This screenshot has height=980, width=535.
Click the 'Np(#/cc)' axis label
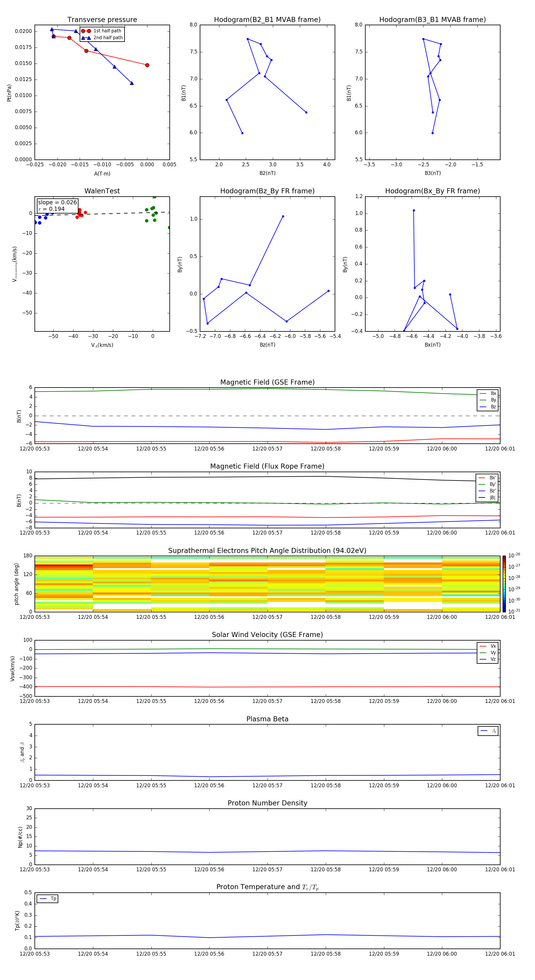(20, 837)
